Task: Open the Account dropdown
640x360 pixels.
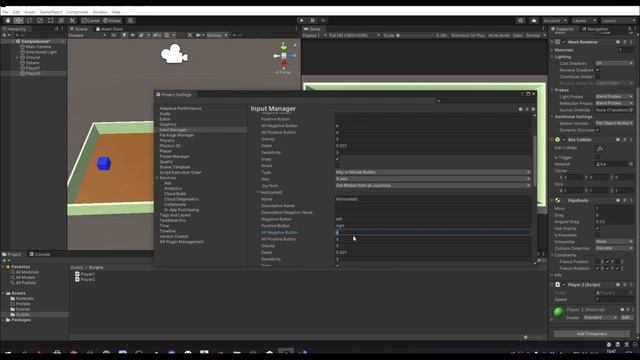Action: click(x=555, y=20)
